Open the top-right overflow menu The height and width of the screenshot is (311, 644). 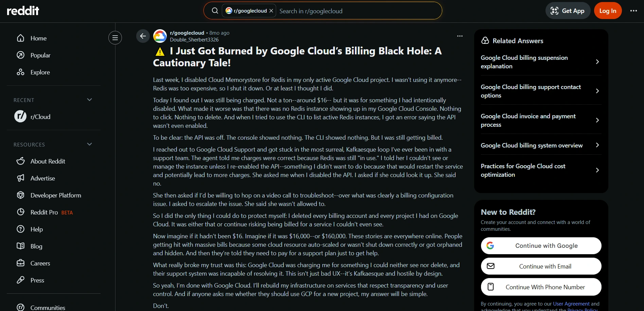point(634,11)
